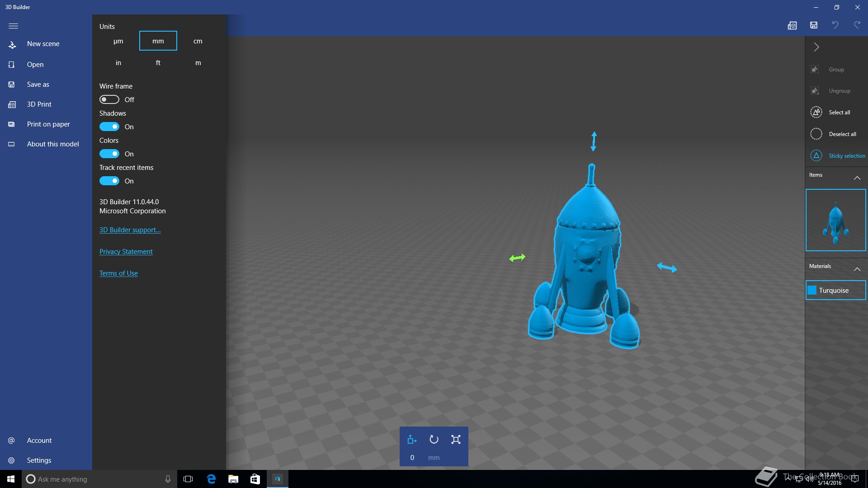
Task: Select the Scale tool icon
Action: pos(456,439)
